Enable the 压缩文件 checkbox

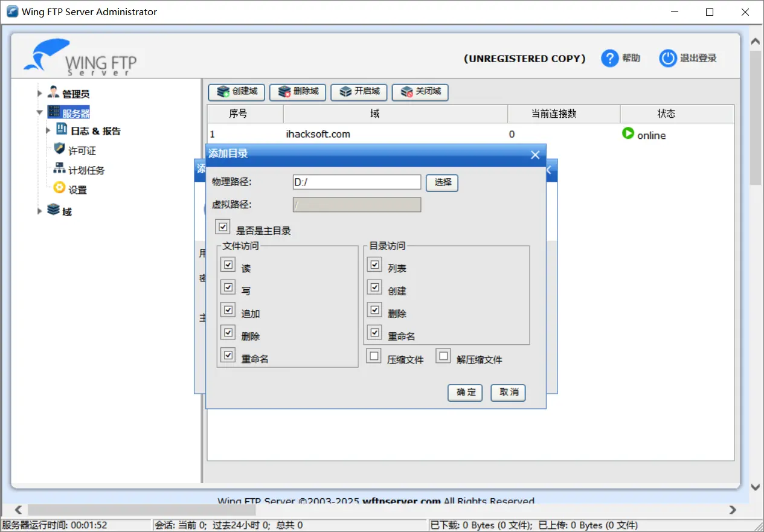point(374,356)
